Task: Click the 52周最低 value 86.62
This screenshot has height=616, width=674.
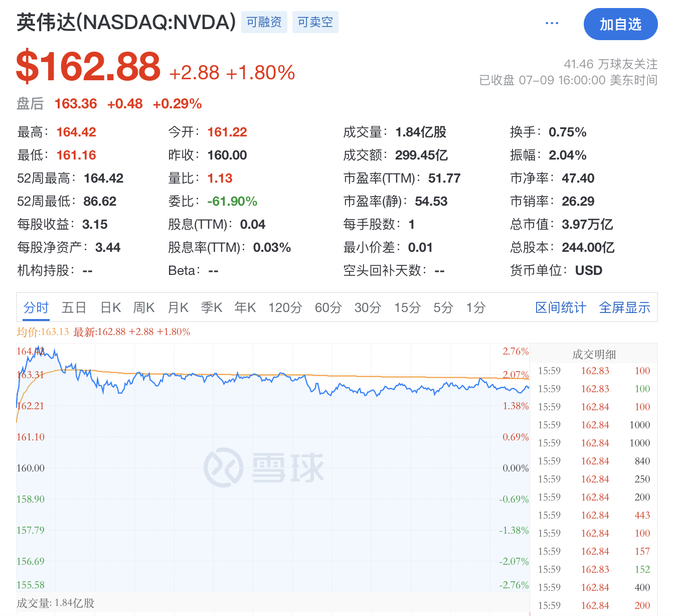Action: 100,201
